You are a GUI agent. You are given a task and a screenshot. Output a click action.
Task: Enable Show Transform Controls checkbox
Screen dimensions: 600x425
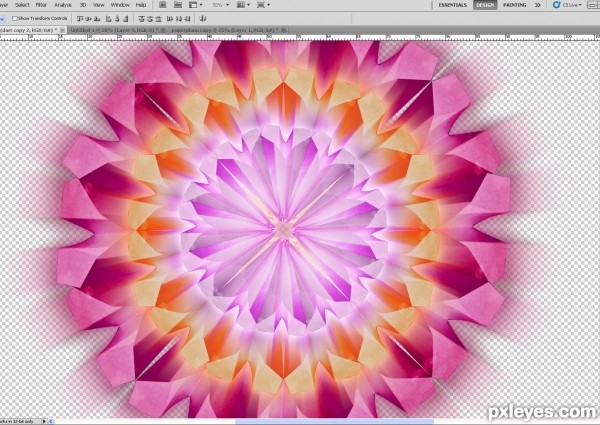[x=15, y=18]
